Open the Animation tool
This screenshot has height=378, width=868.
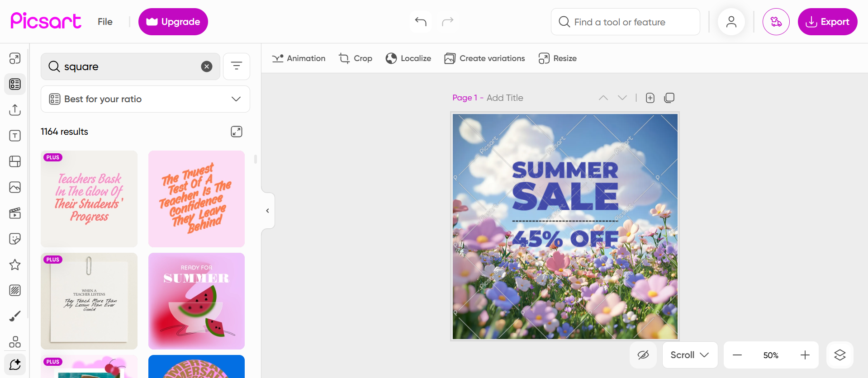299,58
